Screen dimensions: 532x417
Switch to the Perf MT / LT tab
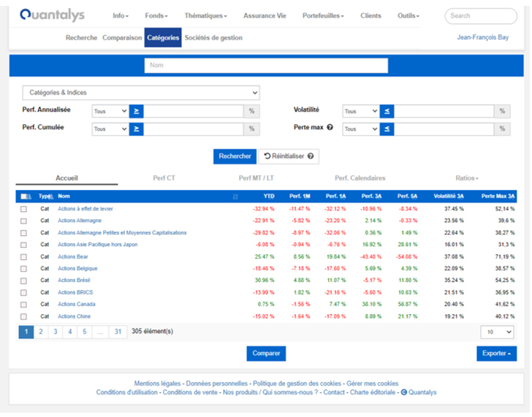click(x=256, y=178)
